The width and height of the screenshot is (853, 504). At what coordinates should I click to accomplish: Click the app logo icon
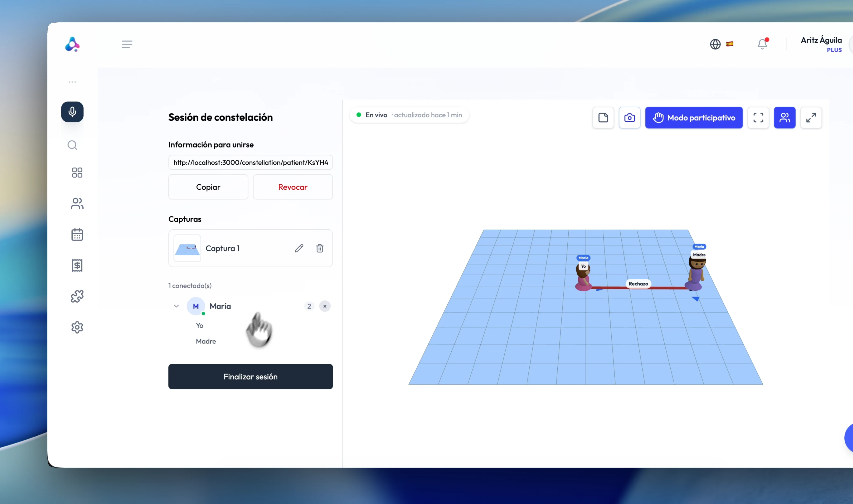(72, 44)
